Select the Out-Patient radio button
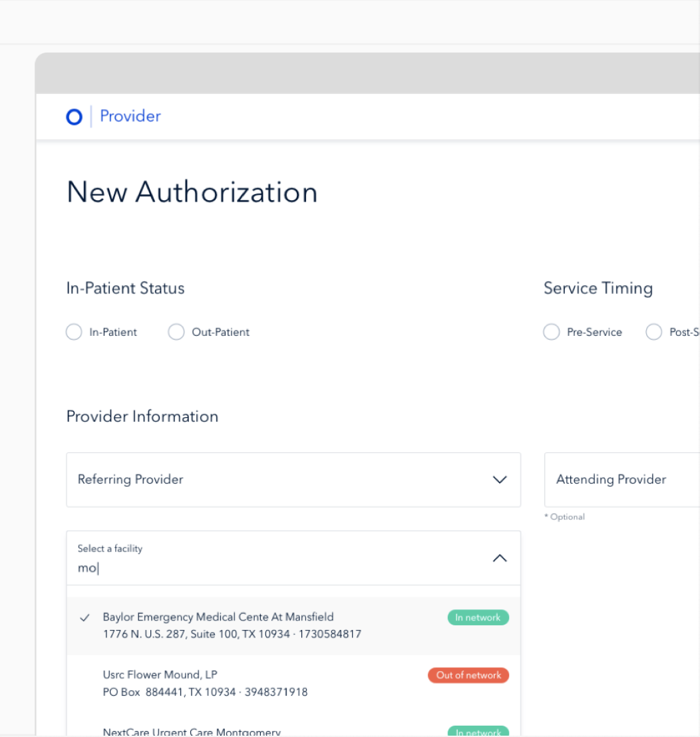The image size is (700, 737). coord(176,332)
